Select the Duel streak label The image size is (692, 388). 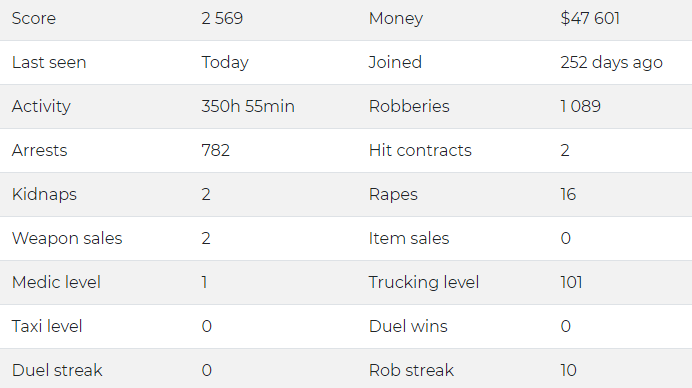tap(57, 370)
